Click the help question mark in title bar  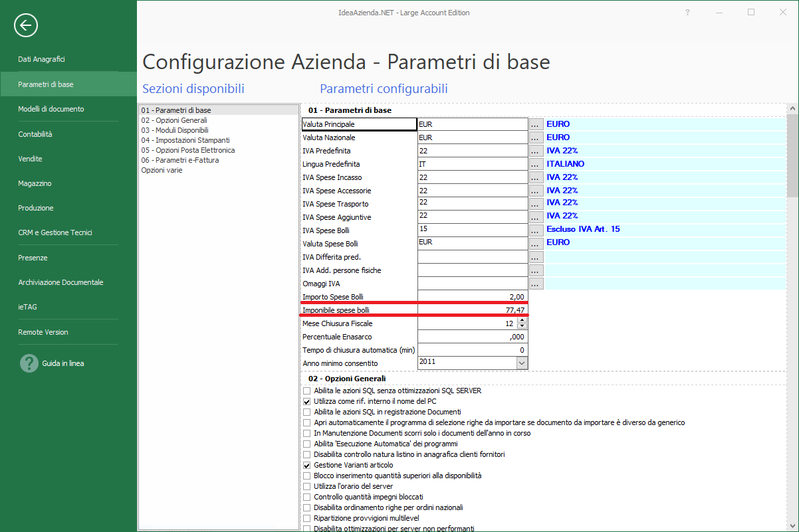[x=687, y=12]
